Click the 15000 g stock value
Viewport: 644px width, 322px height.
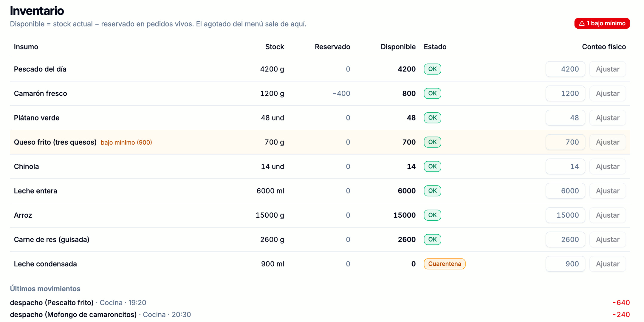[x=270, y=215]
